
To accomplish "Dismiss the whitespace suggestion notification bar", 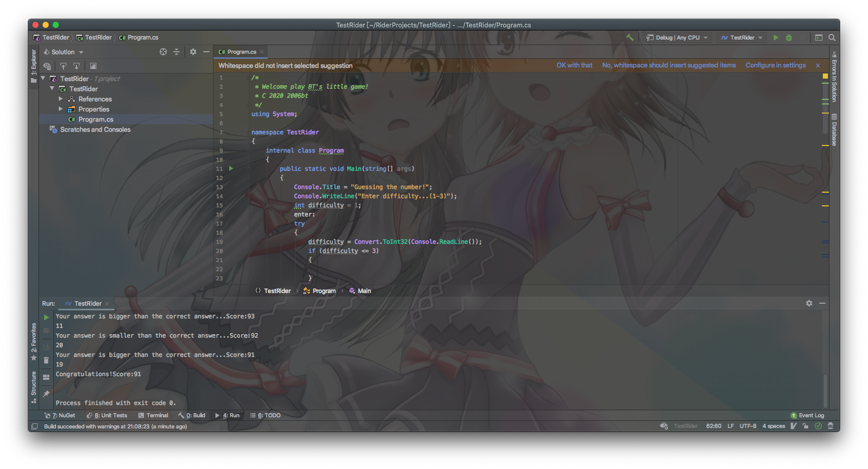I will point(818,65).
